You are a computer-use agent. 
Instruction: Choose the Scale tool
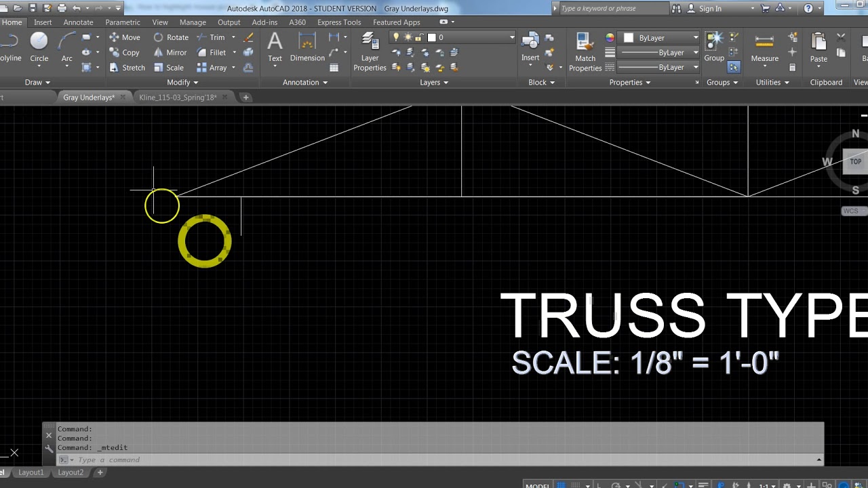(x=168, y=67)
